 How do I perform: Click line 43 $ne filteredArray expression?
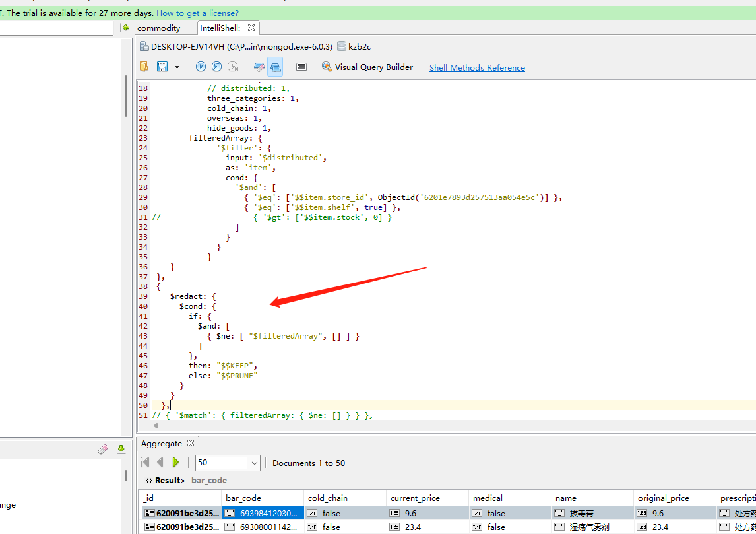283,336
